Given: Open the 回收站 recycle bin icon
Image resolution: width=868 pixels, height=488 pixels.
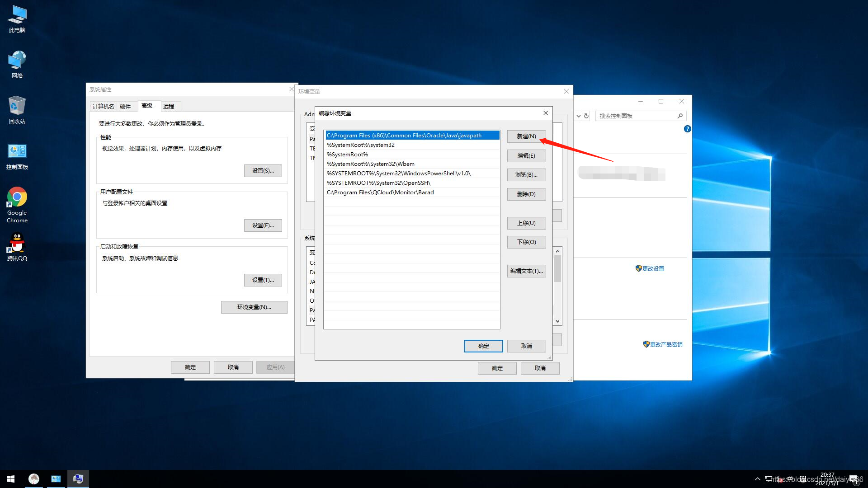Looking at the screenshot, I should point(17,106).
